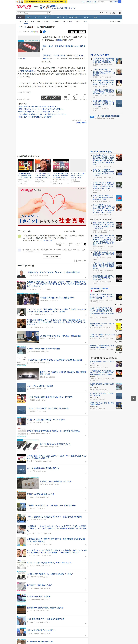Open the Yahoo!ネット募金 社会貢献 banner

52,207
